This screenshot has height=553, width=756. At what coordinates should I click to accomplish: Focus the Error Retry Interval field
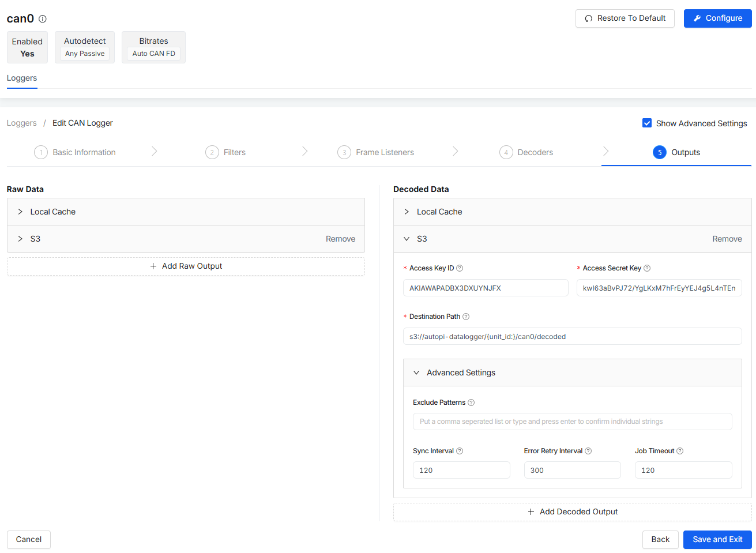pyautogui.click(x=572, y=470)
